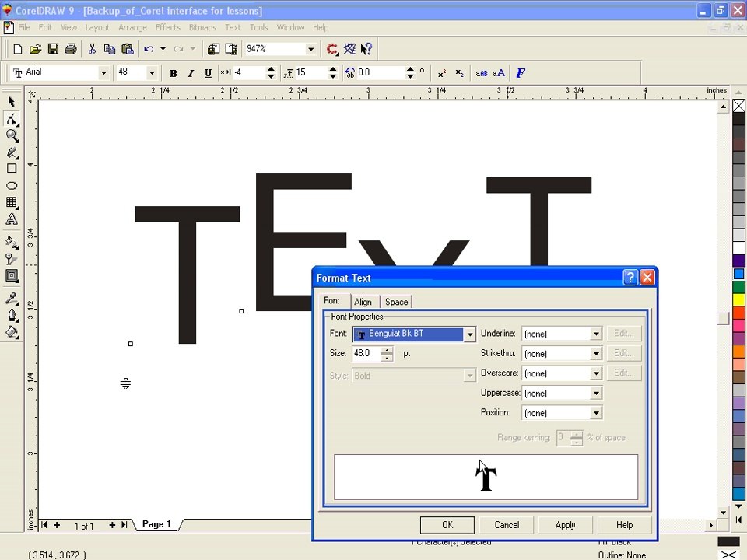Toggle subscript formatting button
The width and height of the screenshot is (747, 560).
[459, 73]
